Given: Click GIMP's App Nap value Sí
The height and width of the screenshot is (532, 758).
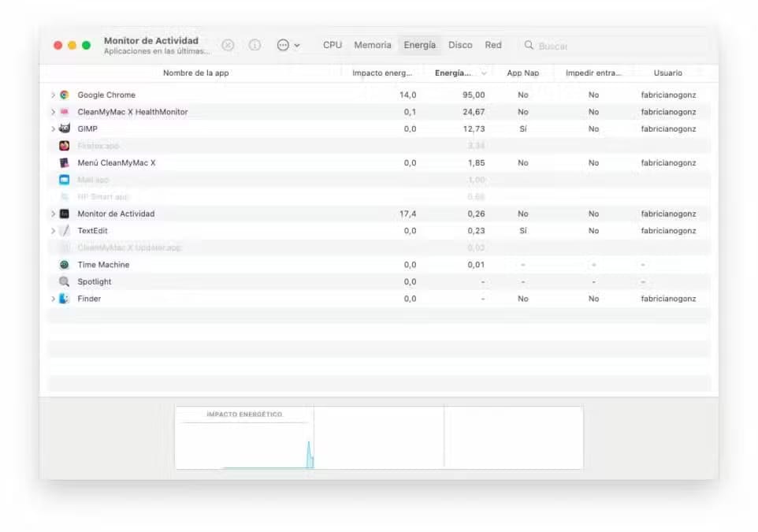Looking at the screenshot, I should tap(523, 128).
